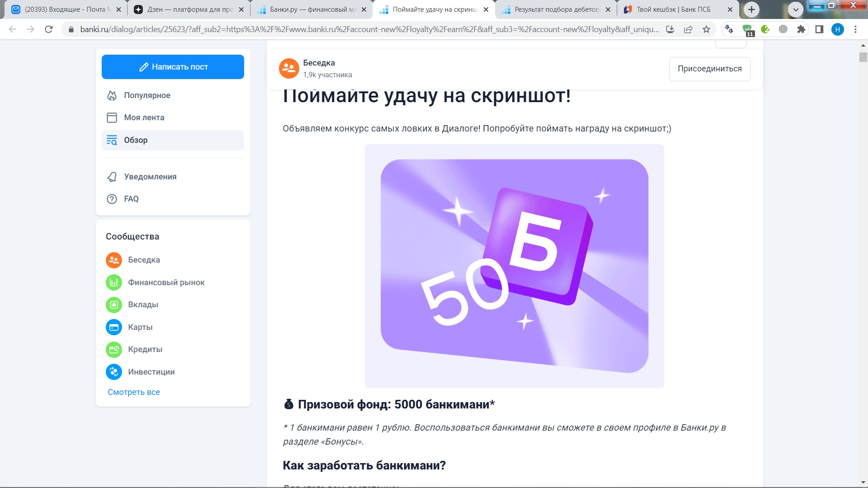Open the FAQ question-mark icon
This screenshot has width=868, height=488.
pos(112,199)
